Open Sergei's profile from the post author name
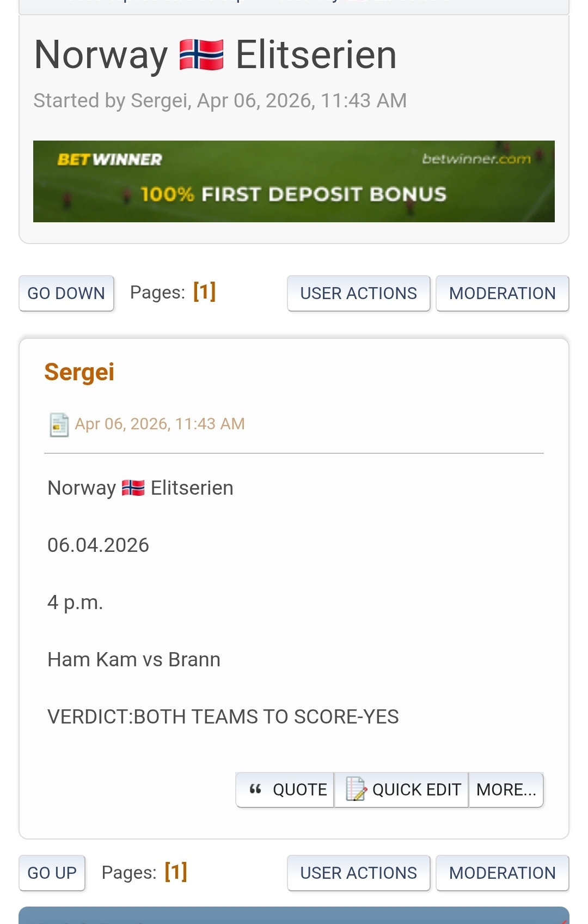The image size is (588, 924). 79,372
